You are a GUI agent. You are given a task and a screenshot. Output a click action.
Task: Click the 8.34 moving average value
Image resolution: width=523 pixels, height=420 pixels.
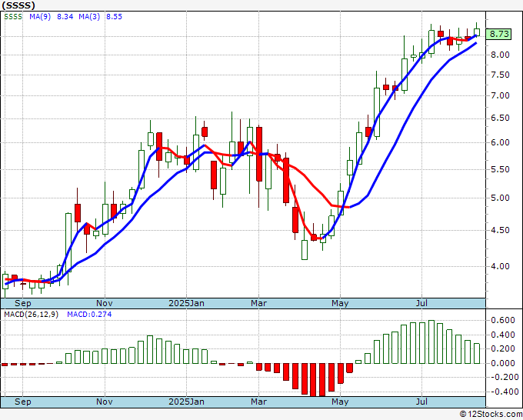(65, 17)
